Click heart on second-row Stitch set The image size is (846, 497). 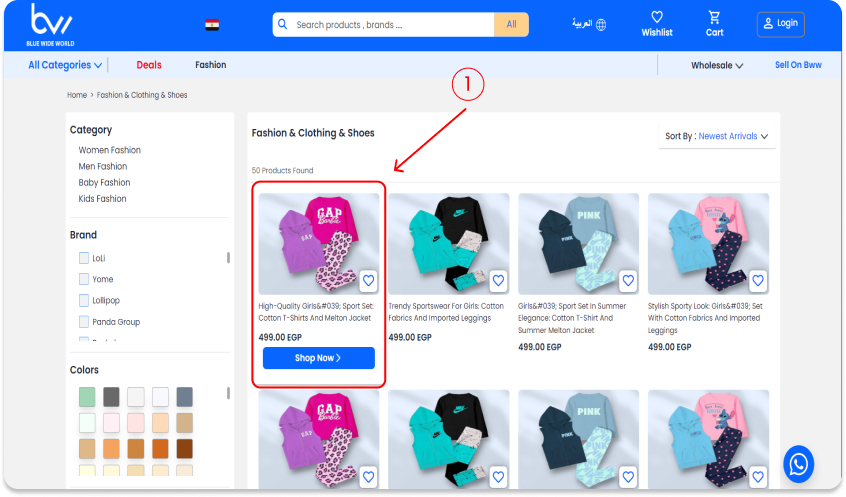(758, 477)
